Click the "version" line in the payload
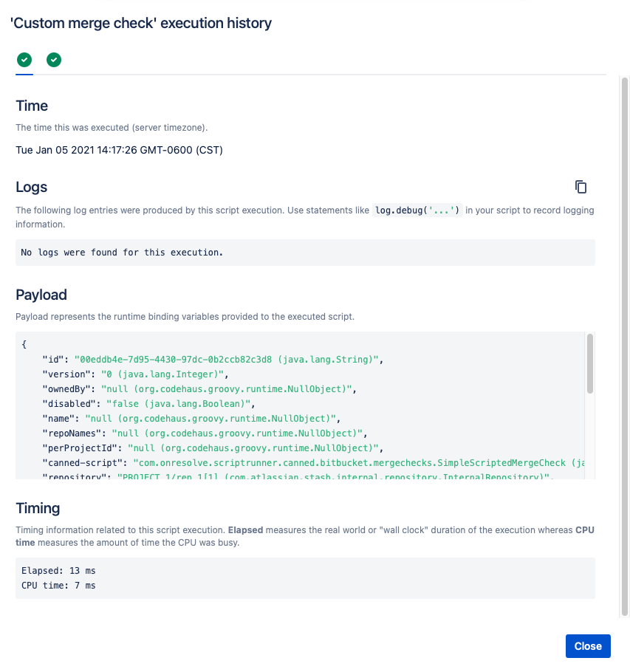Screen dimensions: 630x672 135,374
